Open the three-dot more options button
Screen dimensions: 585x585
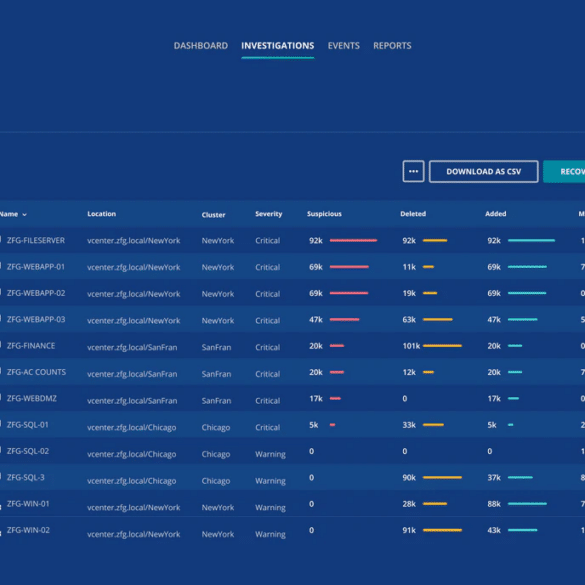pos(413,171)
